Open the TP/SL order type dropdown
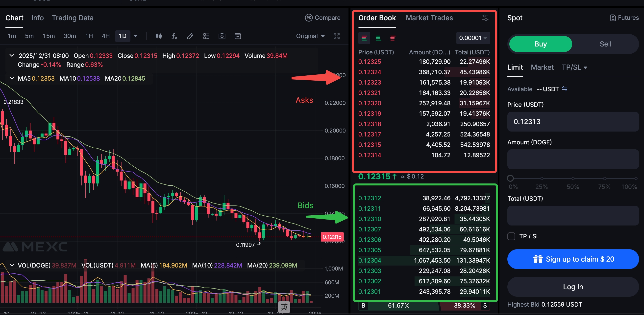The width and height of the screenshot is (644, 315). (x=574, y=67)
